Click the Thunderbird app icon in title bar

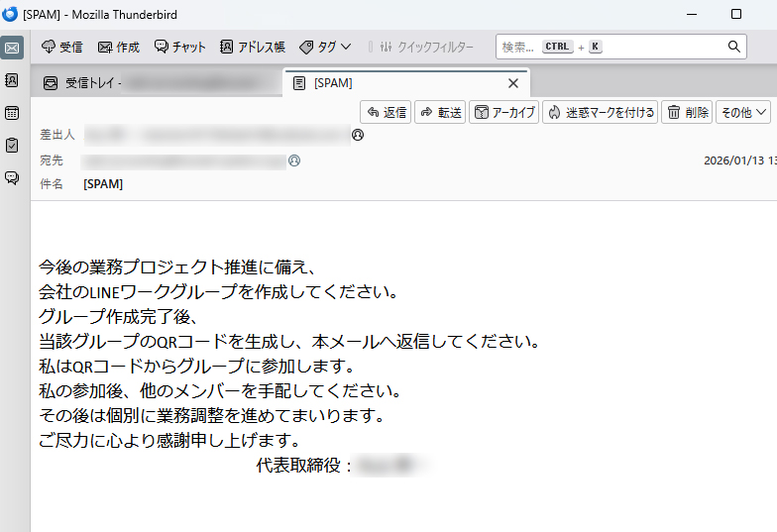[10, 14]
